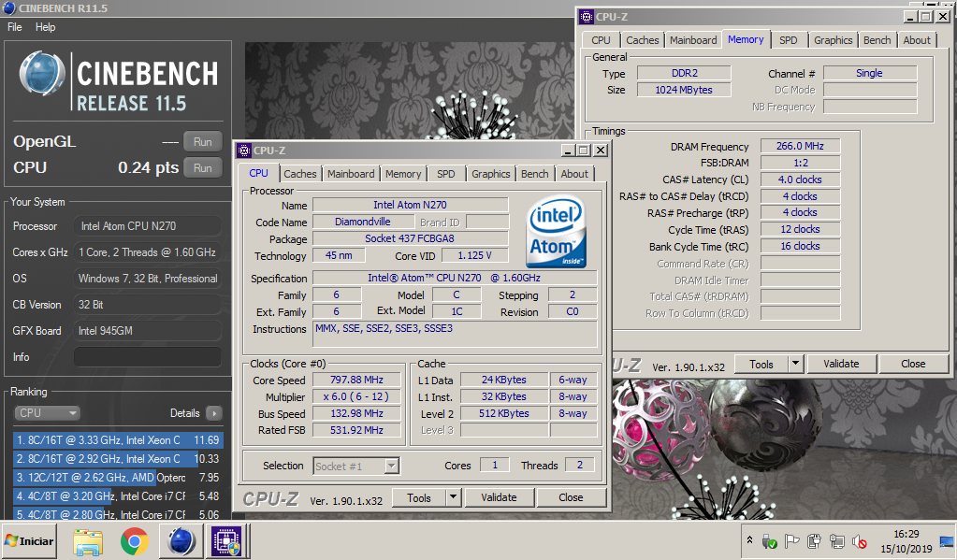
Task: Open the muted volume tray icon
Action: [x=860, y=541]
